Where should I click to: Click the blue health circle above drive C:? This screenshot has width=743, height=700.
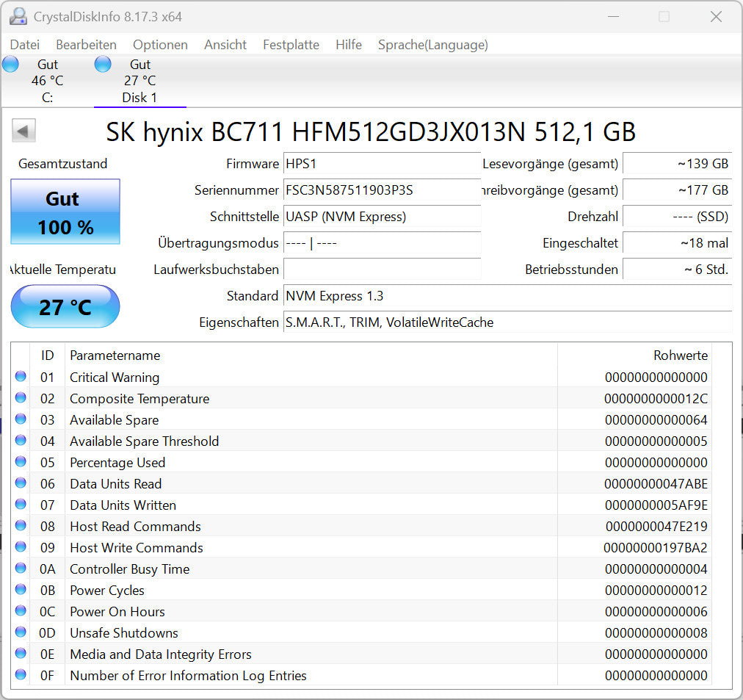pos(10,64)
